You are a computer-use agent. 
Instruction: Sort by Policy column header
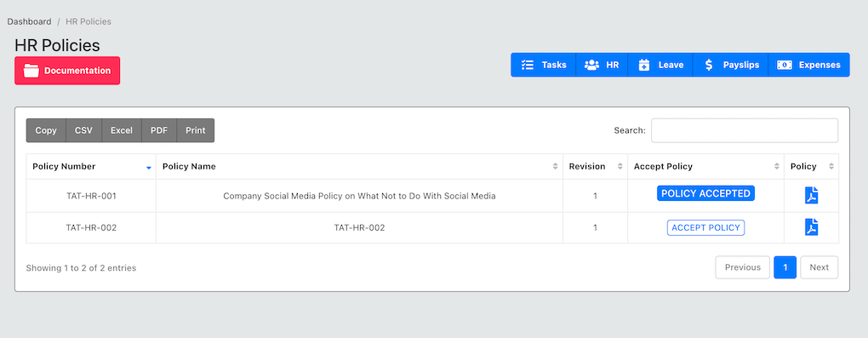812,166
